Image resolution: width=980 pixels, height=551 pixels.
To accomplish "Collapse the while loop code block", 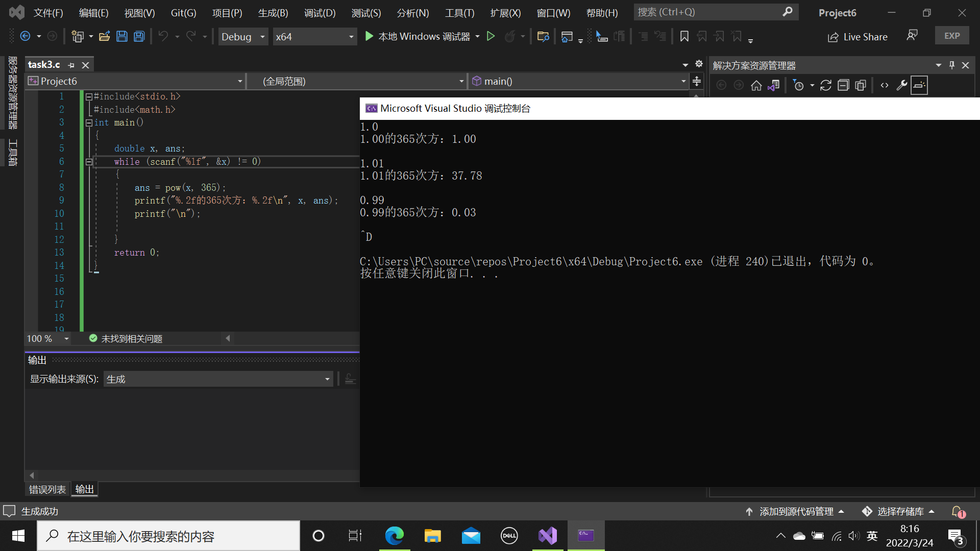I will [x=89, y=162].
